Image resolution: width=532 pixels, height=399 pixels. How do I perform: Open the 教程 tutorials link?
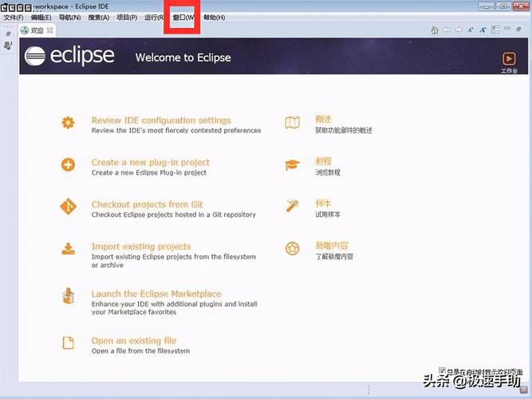[323, 162]
